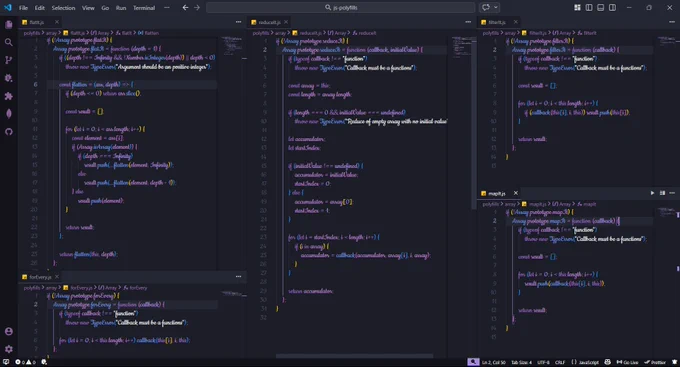Open the Edit menu

(x=39, y=8)
